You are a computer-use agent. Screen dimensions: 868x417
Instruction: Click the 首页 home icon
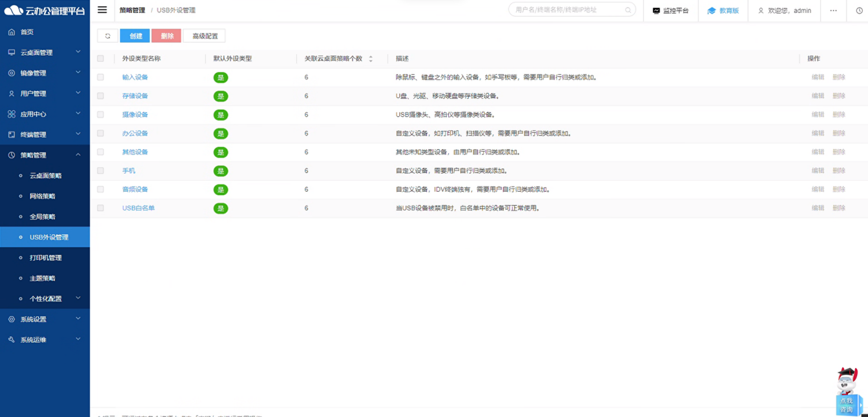pyautogui.click(x=12, y=32)
